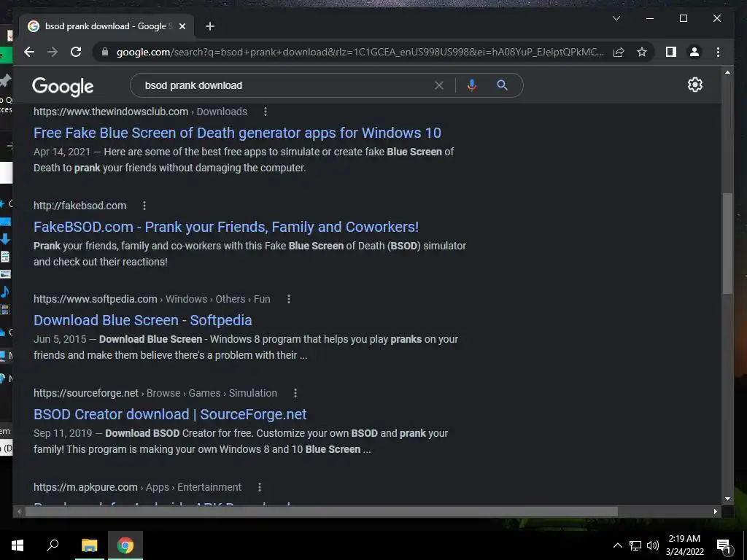The height and width of the screenshot is (560, 747).
Task: Open BSOD Creator download SourceForge link
Action: point(170,414)
